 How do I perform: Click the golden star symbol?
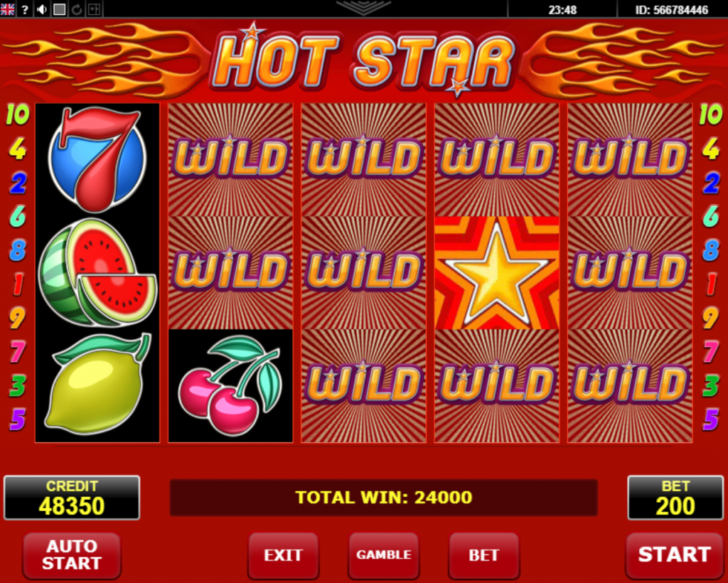point(496,272)
